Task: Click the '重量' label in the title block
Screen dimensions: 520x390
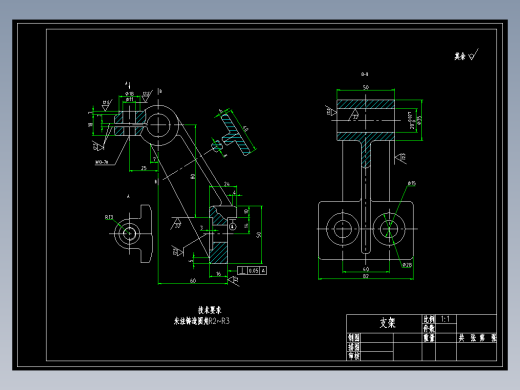Action: tap(429, 338)
